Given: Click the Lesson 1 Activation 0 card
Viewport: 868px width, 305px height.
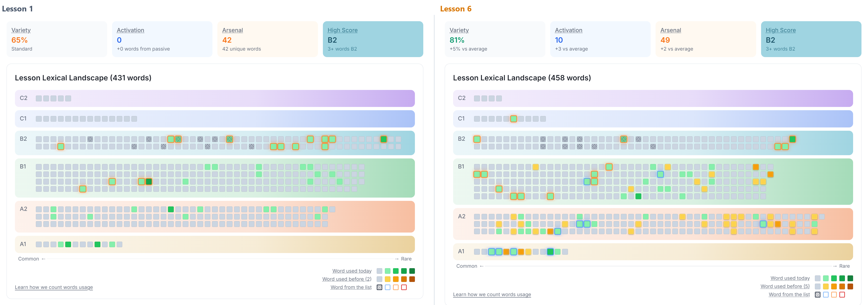Looking at the screenshot, I should (162, 39).
